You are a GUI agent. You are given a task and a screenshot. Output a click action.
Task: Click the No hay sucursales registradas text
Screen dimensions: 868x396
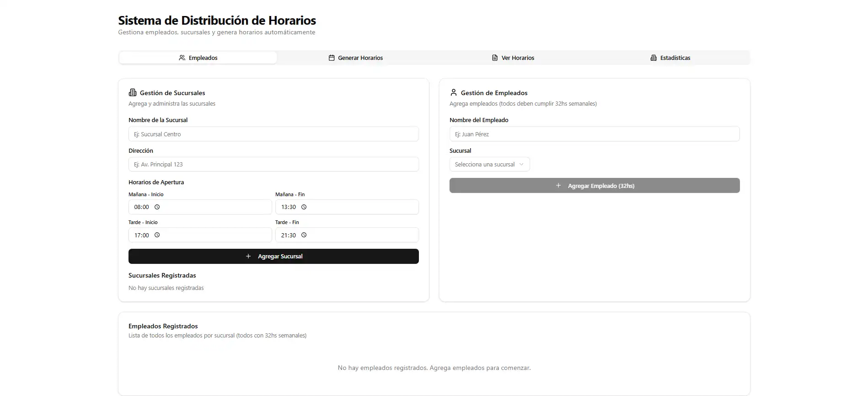point(166,288)
